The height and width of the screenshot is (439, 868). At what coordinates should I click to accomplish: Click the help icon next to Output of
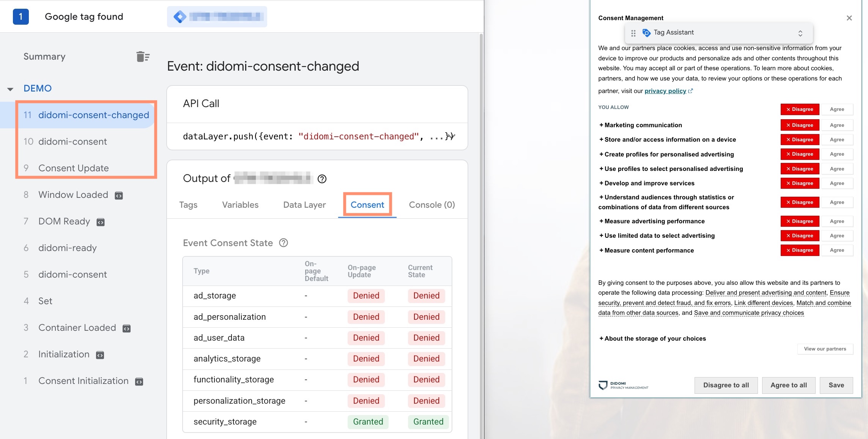coord(322,179)
